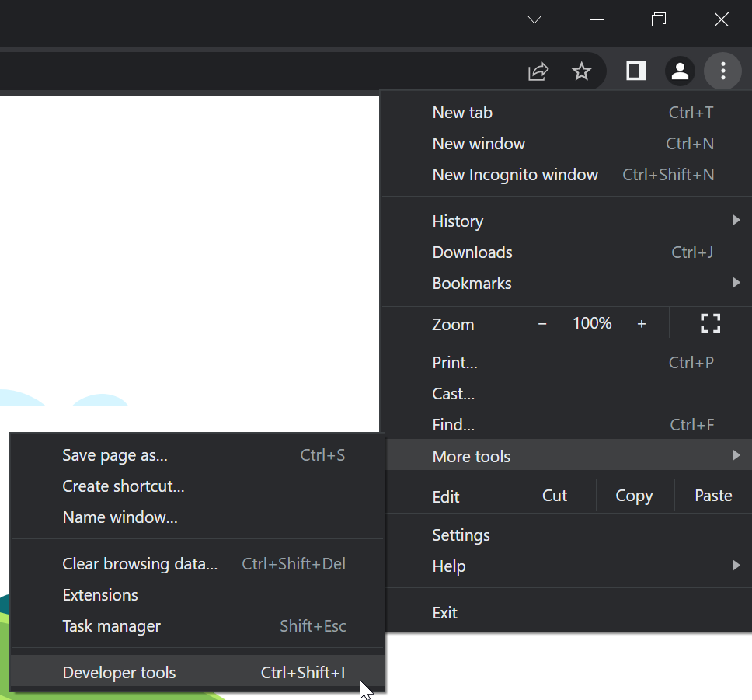Viewport: 752px width, 700px height.
Task: Open the profile avatar icon
Action: [680, 71]
